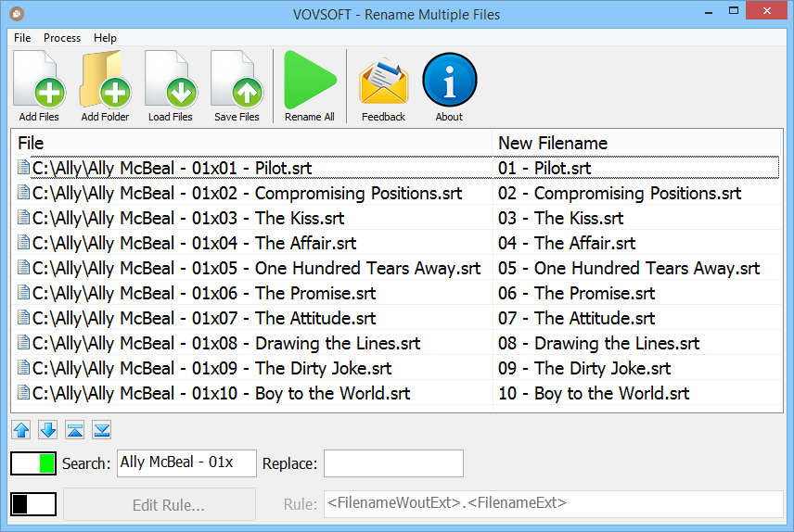Click the file icon of the 01x10 row
This screenshot has width=794, height=532.
click(x=23, y=392)
